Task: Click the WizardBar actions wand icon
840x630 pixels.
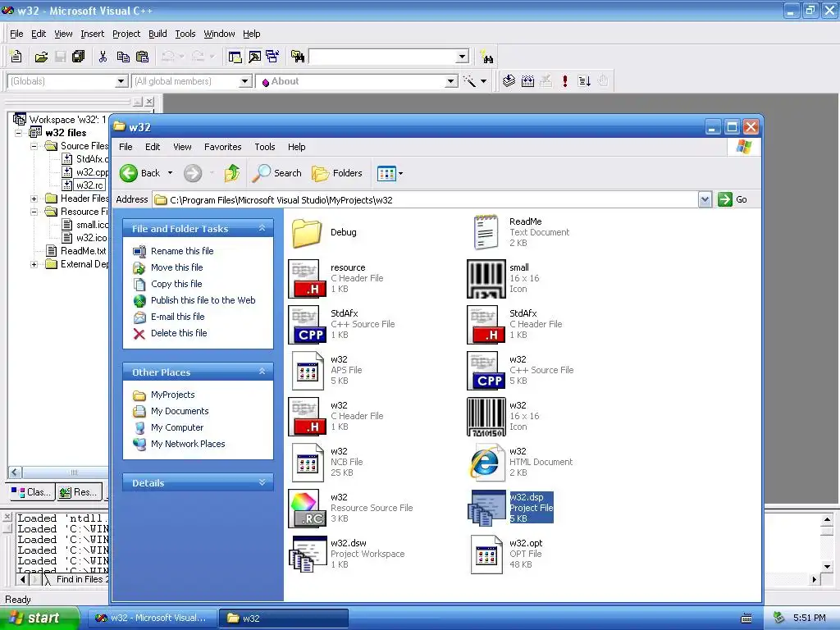Action: point(470,81)
